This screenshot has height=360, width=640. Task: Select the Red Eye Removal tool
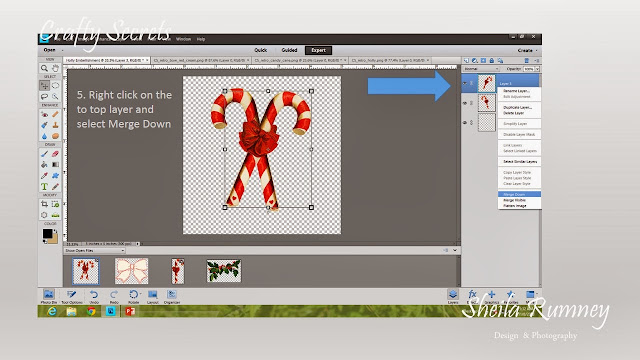coord(44,114)
